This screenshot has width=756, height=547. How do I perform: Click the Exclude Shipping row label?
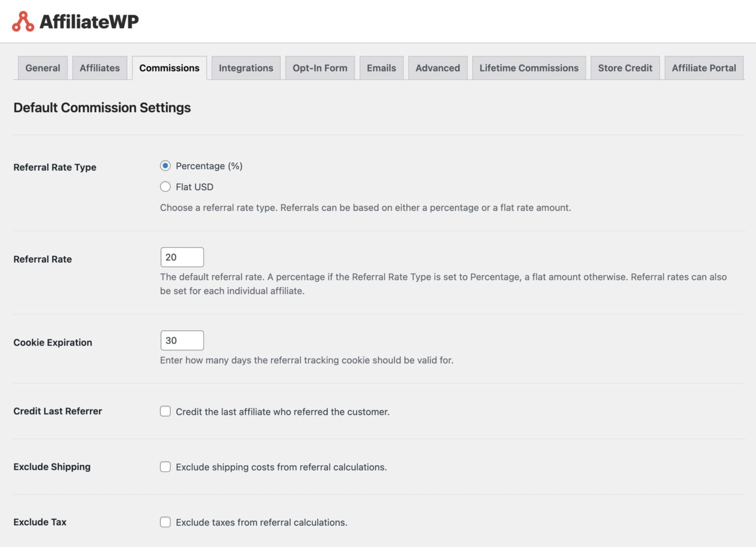[x=52, y=467]
